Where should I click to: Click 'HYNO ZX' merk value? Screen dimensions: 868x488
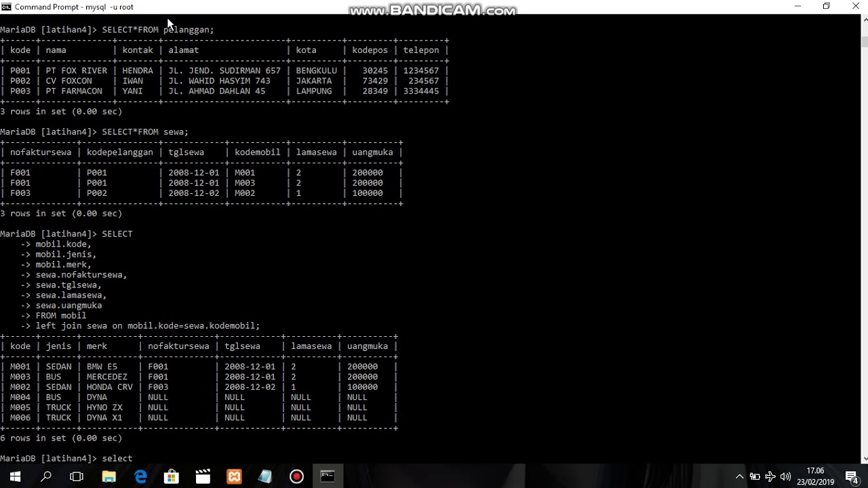(x=104, y=407)
